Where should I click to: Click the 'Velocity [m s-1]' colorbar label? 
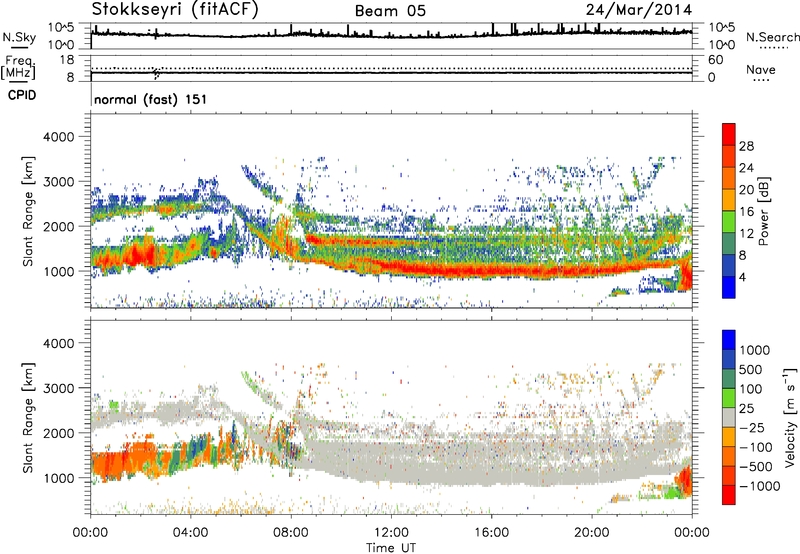790,417
